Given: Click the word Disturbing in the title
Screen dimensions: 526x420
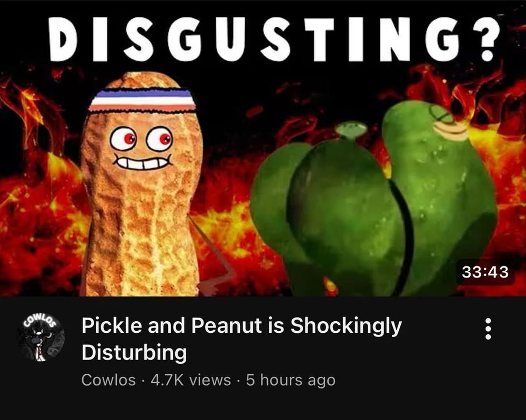Looking at the screenshot, I should tap(134, 352).
